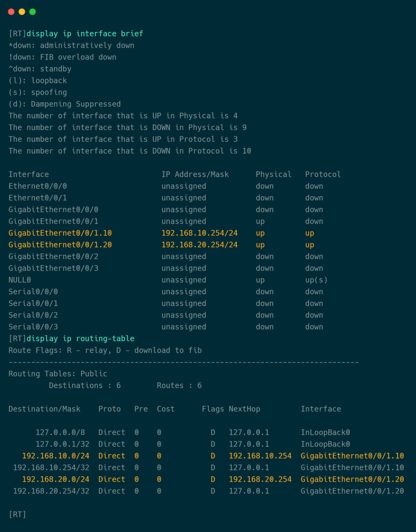This screenshot has height=532, width=416.
Task: Click the '(l): loopback' legend line
Action: (38, 80)
